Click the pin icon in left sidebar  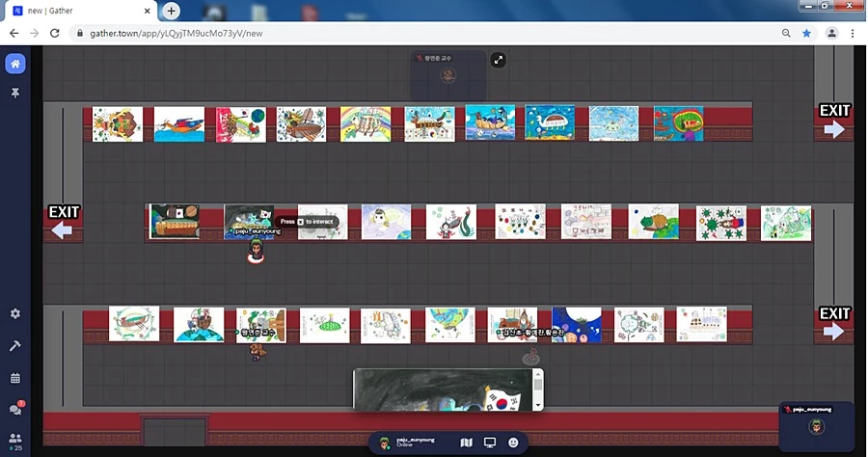(x=14, y=93)
